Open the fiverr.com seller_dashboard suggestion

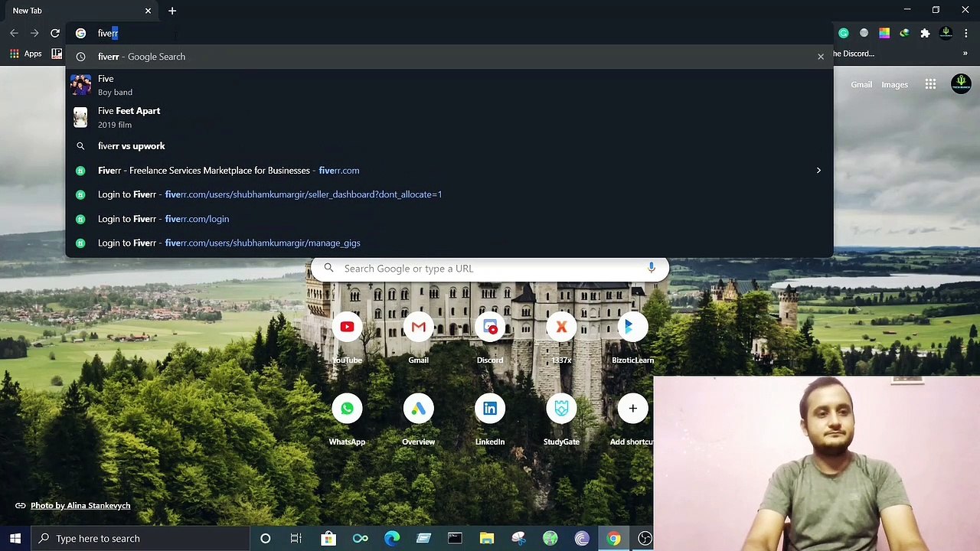point(449,194)
